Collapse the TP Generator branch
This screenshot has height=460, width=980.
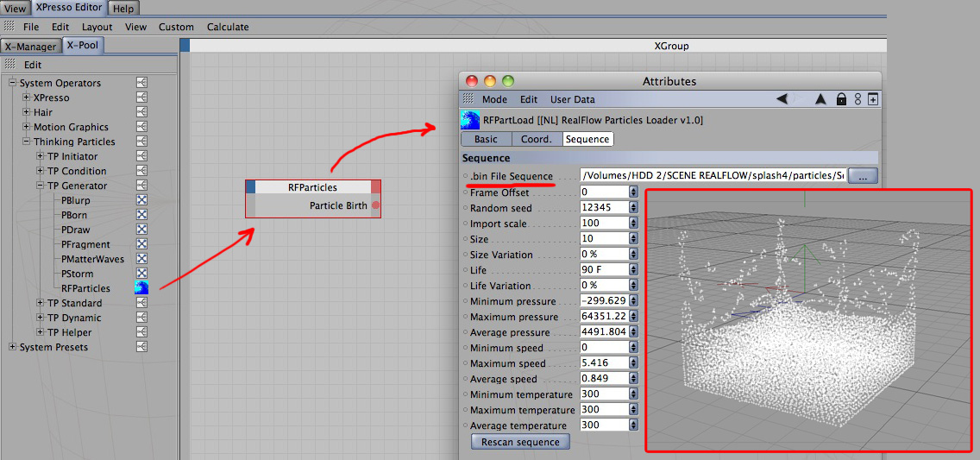point(40,186)
